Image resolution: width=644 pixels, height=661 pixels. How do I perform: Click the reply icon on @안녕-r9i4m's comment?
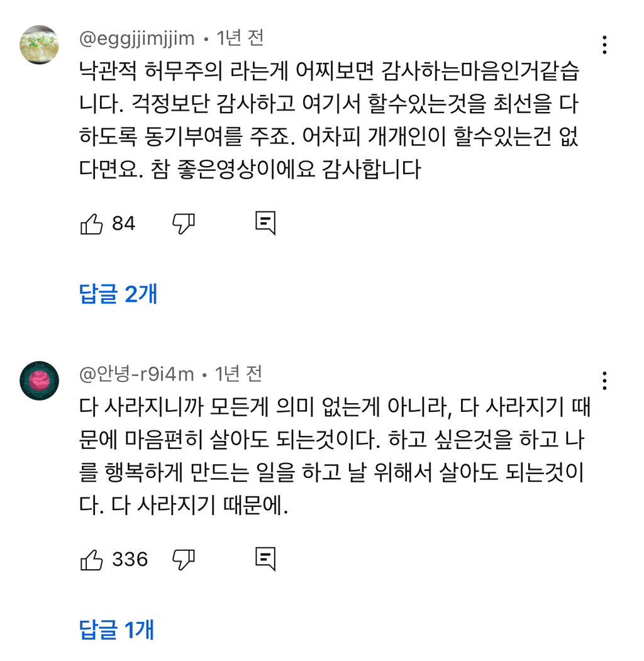tap(265, 558)
